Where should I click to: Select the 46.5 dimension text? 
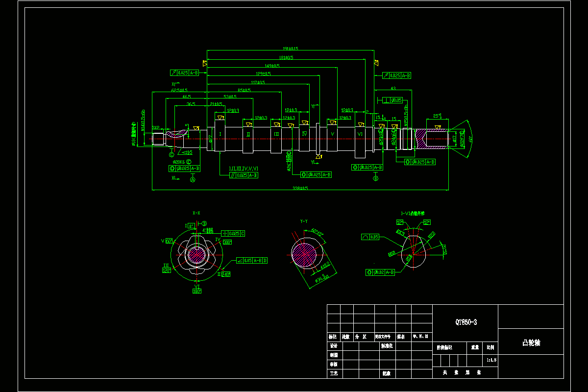click(x=187, y=97)
